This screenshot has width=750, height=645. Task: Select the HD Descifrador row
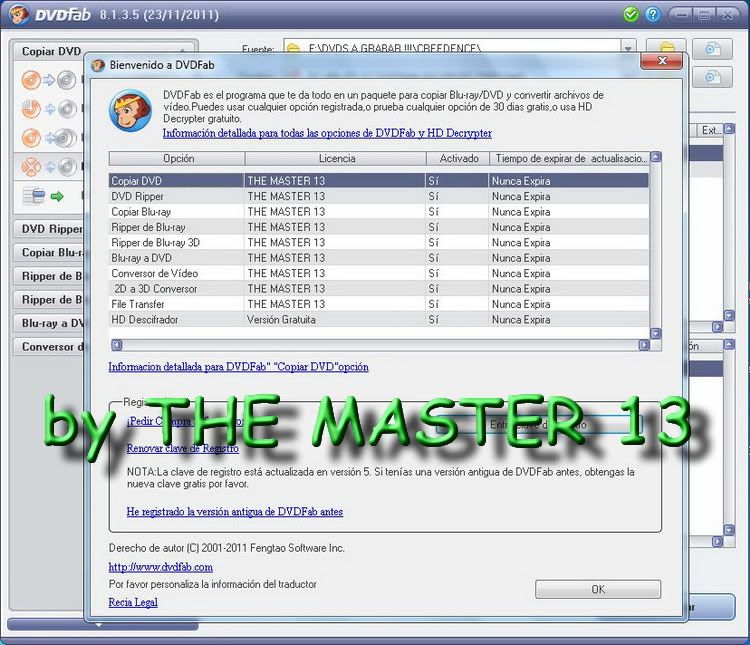[x=379, y=319]
